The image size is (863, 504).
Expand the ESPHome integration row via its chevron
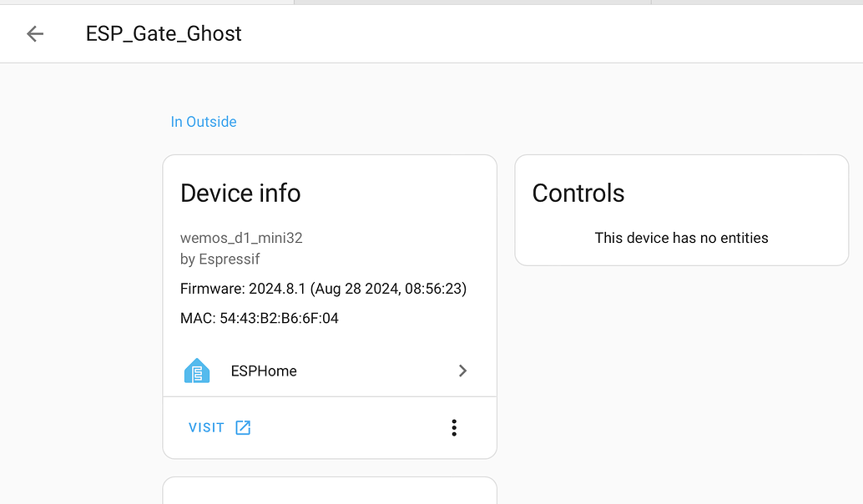tap(462, 370)
